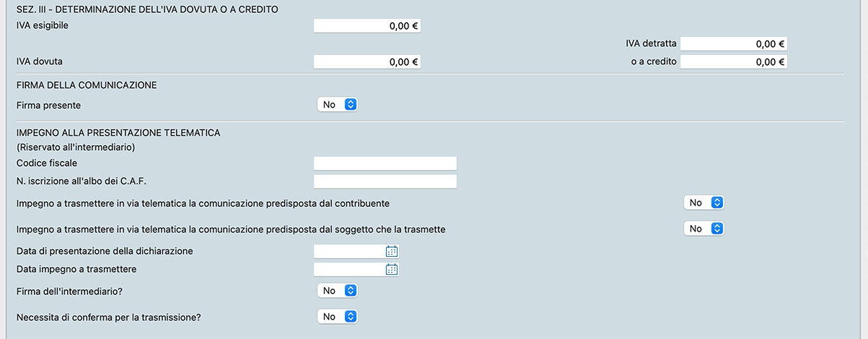This screenshot has width=868, height=339.
Task: Click the IVA esigibile amount field
Action: tap(367, 25)
